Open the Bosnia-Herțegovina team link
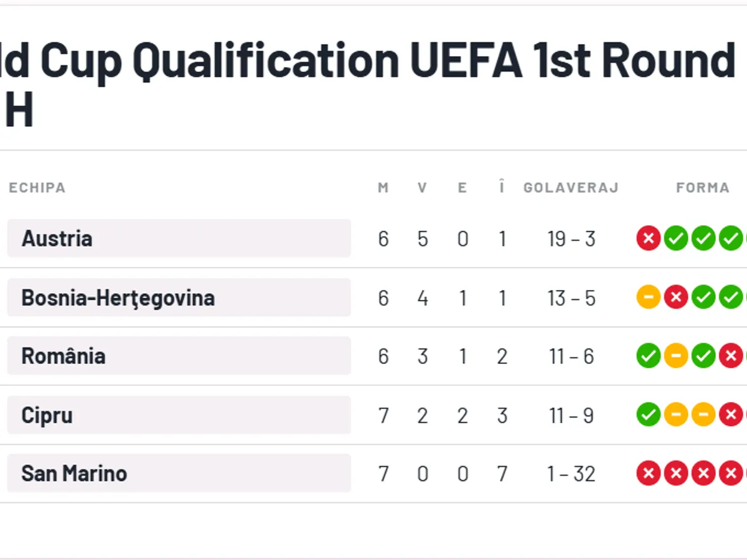Viewport: 747px width, 560px height. pos(179,298)
